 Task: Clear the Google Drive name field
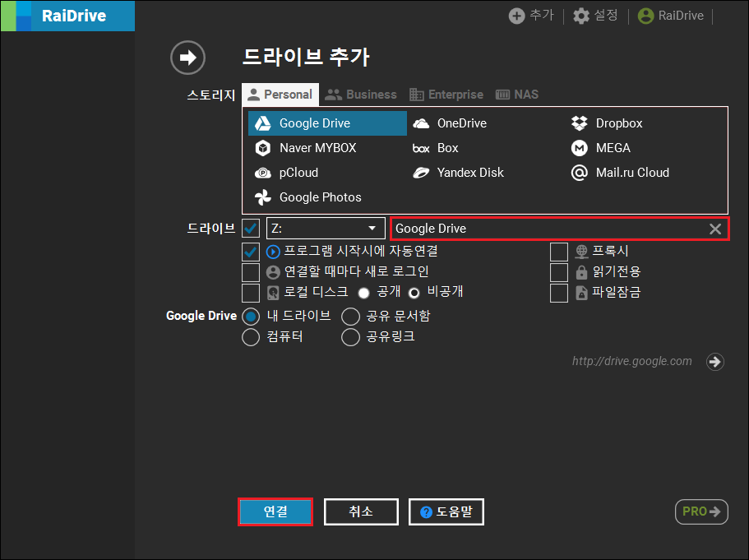pos(714,229)
